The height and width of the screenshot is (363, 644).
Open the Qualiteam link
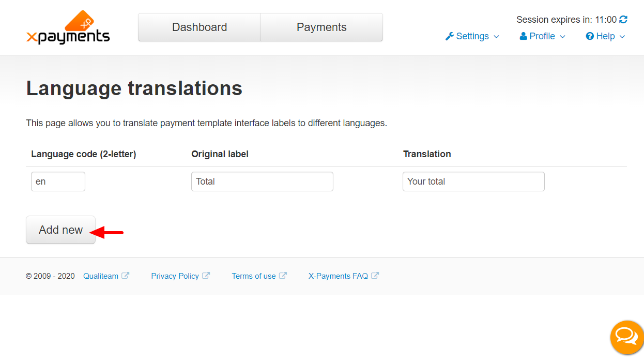pyautogui.click(x=101, y=276)
